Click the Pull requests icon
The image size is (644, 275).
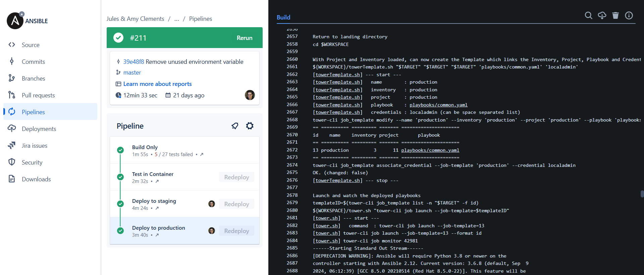point(12,95)
